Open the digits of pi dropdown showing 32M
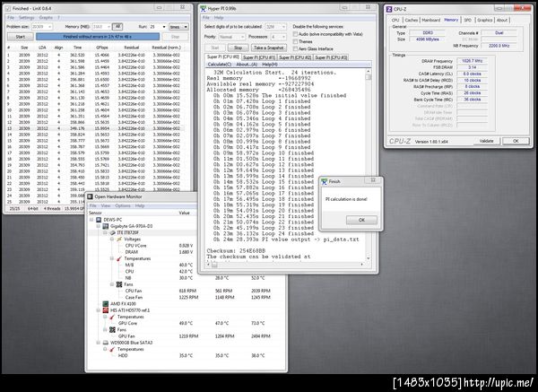The image size is (538, 392). point(276,27)
